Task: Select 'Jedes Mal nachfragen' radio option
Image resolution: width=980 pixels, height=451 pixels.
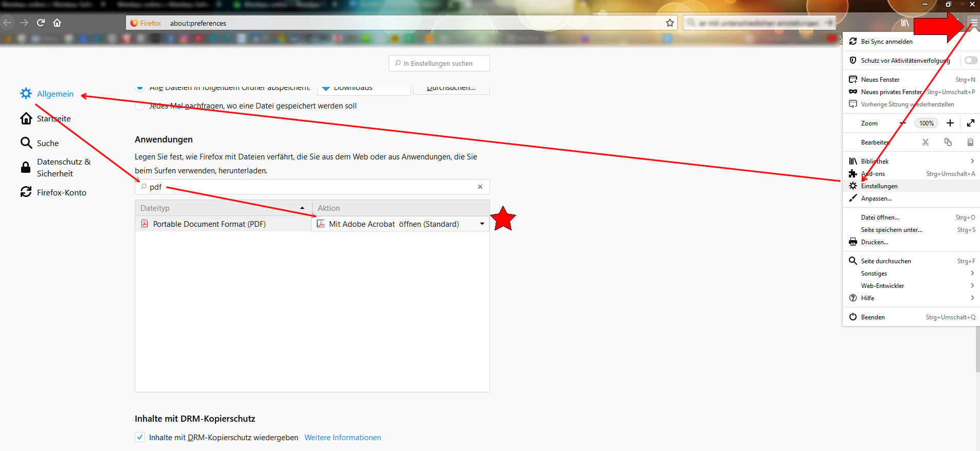Action: pos(140,106)
